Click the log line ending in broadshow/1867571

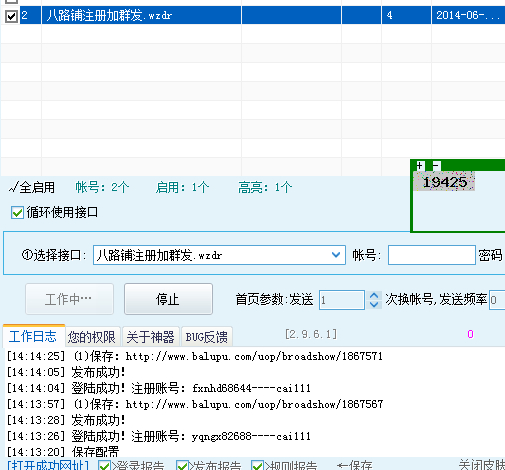(x=195, y=357)
